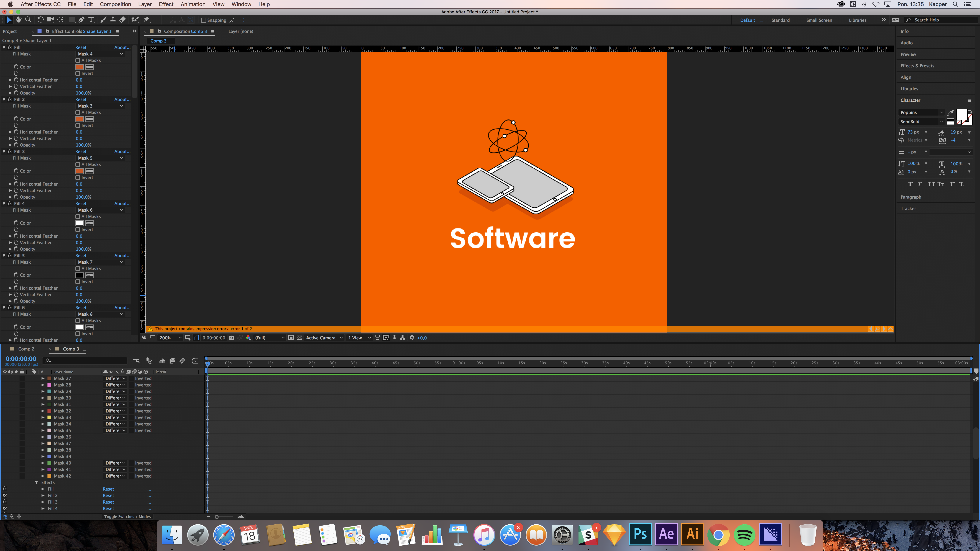
Task: Select the Zoom tool in toolbar
Action: click(x=28, y=20)
